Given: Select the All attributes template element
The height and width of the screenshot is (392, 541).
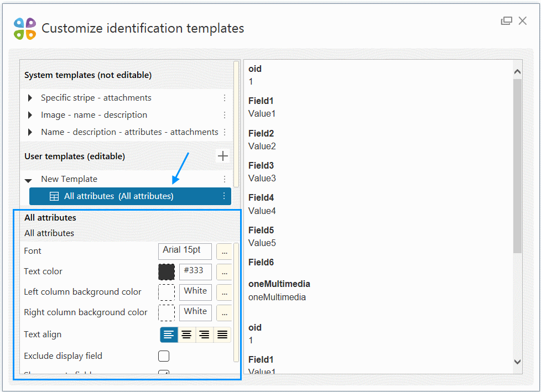Looking at the screenshot, I should pyautogui.click(x=118, y=196).
